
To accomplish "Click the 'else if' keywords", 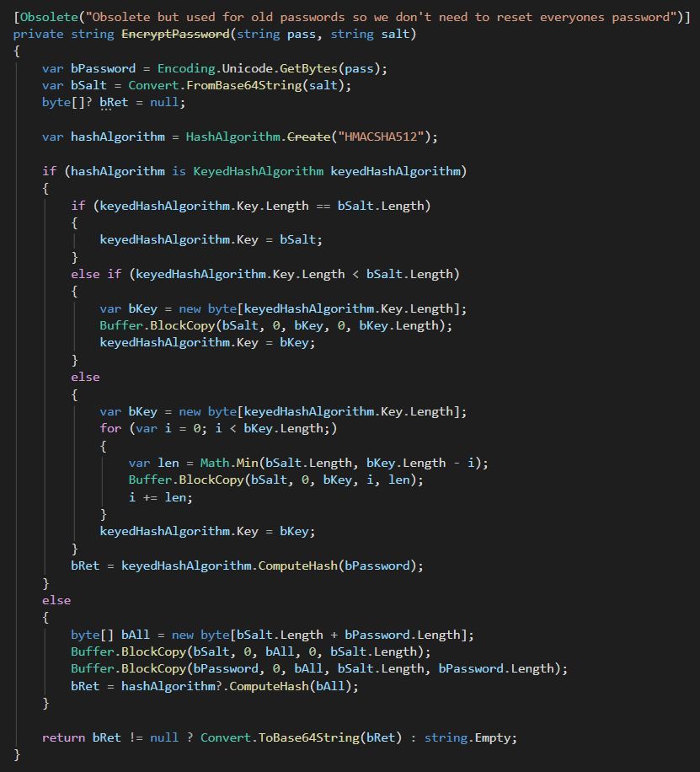I will 96,274.
